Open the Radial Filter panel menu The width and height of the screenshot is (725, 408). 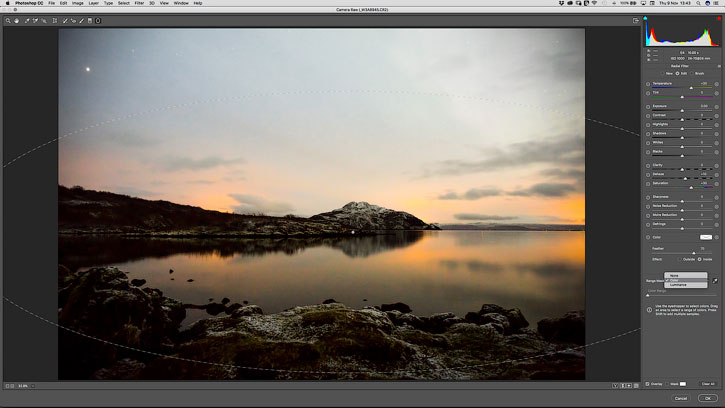coord(719,66)
